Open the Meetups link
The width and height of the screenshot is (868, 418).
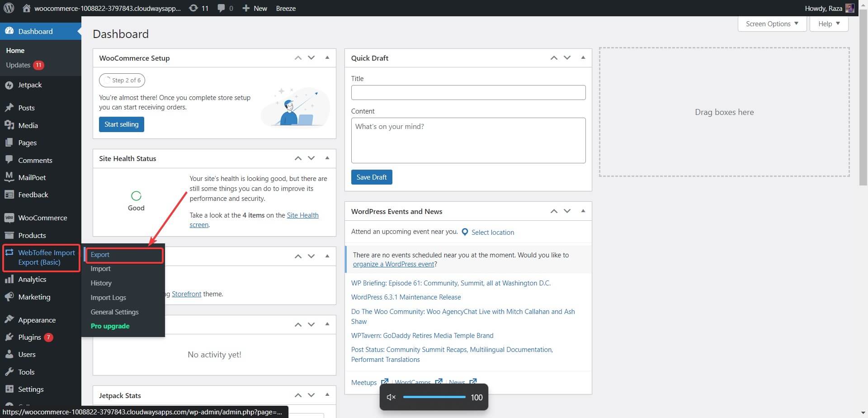364,383
